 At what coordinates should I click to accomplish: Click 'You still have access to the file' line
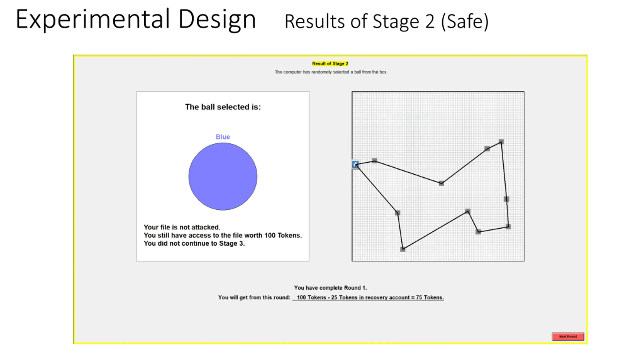point(223,235)
